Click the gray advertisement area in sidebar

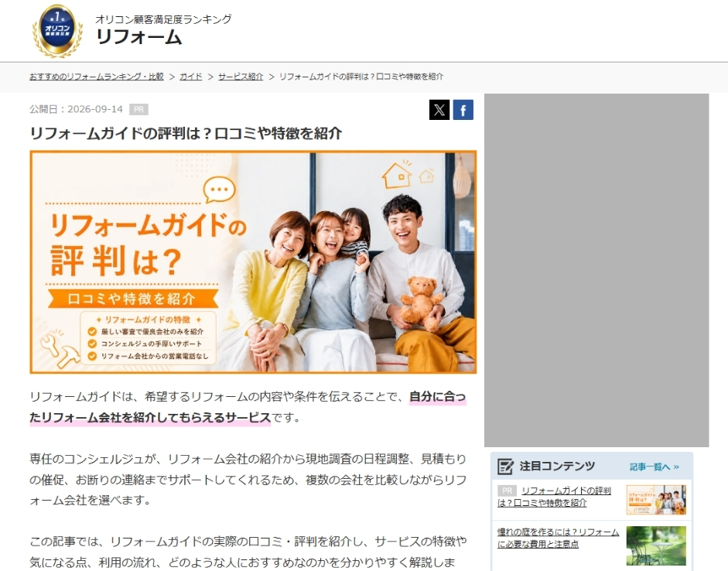(x=596, y=270)
